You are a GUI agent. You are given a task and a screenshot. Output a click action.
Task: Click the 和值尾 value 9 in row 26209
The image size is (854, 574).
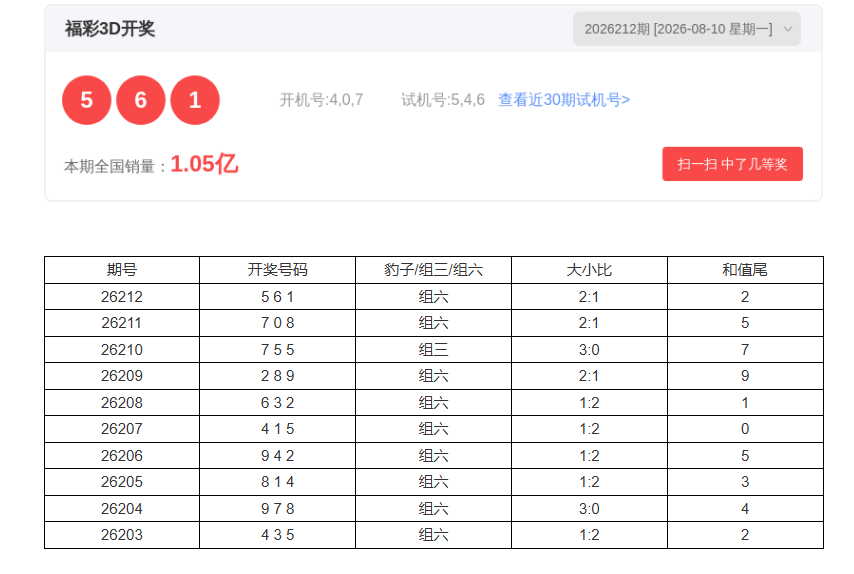745,376
